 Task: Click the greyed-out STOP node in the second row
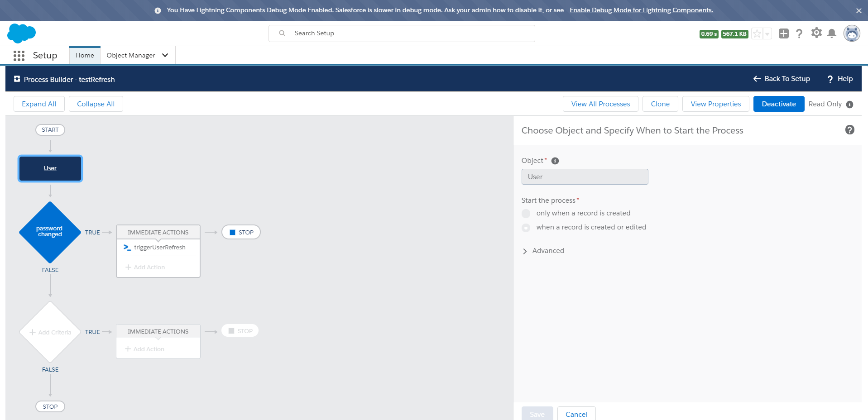tap(240, 331)
